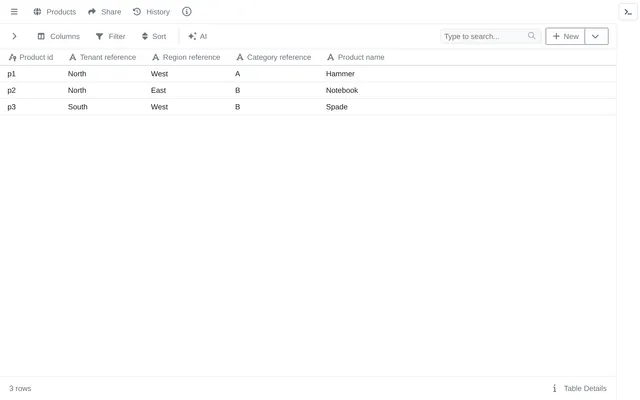Screen dimensions: 640x400
Task: Click the Category reference text-type icon
Action: (240, 57)
